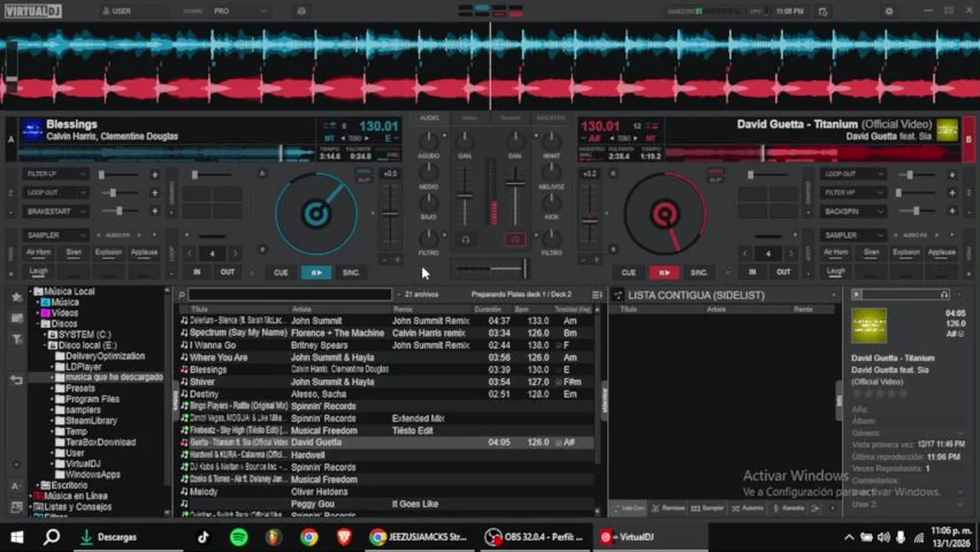Trigger Explosion sample on deck A
Image resolution: width=980 pixels, height=552 pixels.
(x=109, y=252)
